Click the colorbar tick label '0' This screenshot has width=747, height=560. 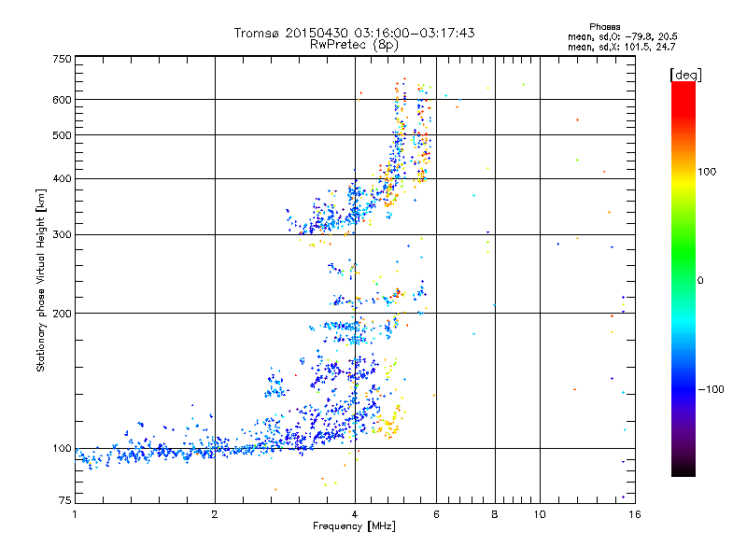tap(699, 281)
